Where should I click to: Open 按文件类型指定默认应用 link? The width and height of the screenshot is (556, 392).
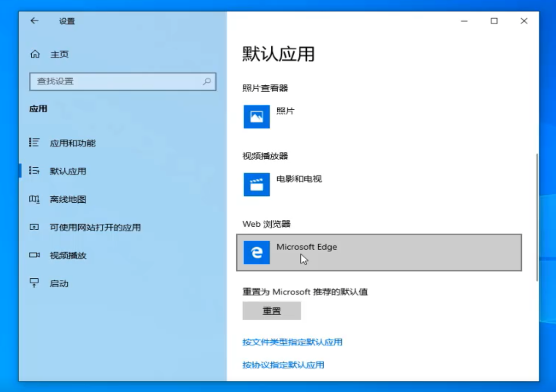coord(293,342)
